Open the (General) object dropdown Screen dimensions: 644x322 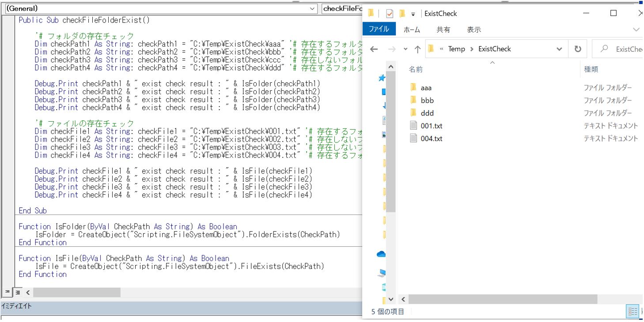tap(313, 8)
